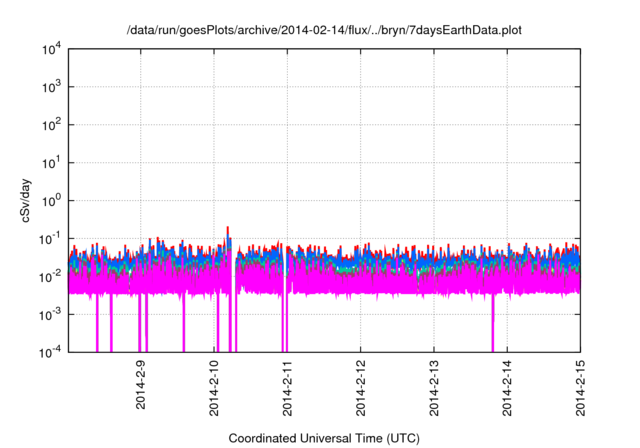The image size is (640, 448).
Task: Click the 10^3 y-axis tick label
Action: [x=51, y=87]
